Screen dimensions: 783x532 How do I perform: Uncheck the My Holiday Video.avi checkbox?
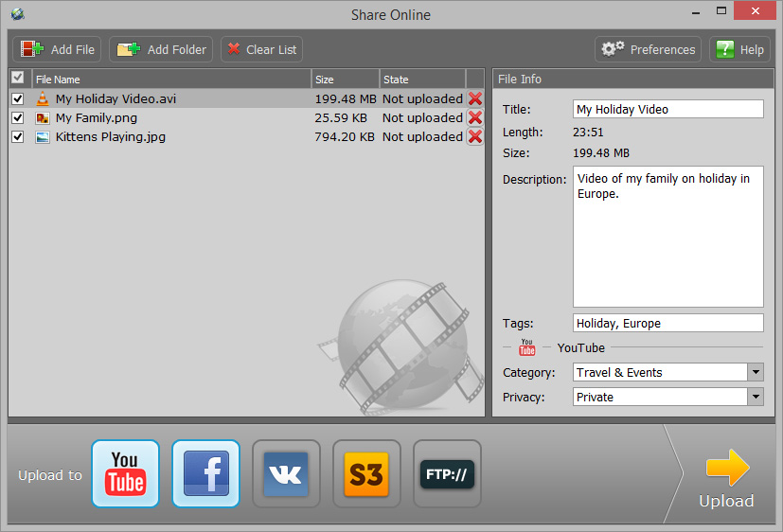pyautogui.click(x=17, y=98)
